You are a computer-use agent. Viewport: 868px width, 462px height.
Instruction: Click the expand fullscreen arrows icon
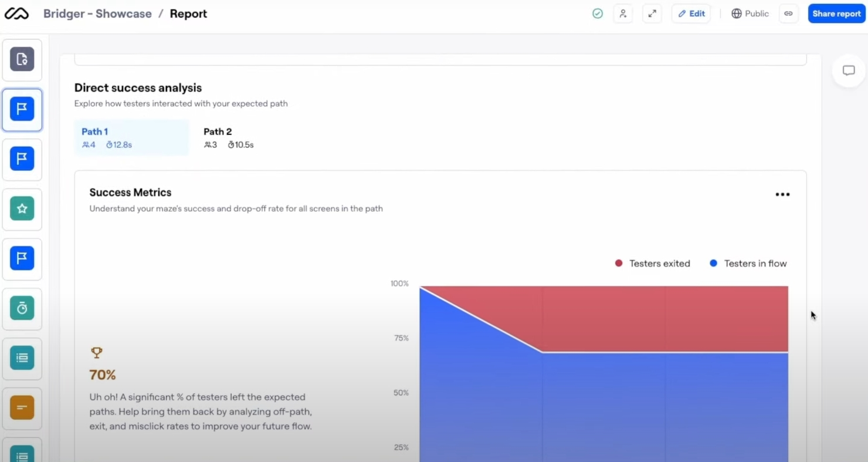coord(652,13)
